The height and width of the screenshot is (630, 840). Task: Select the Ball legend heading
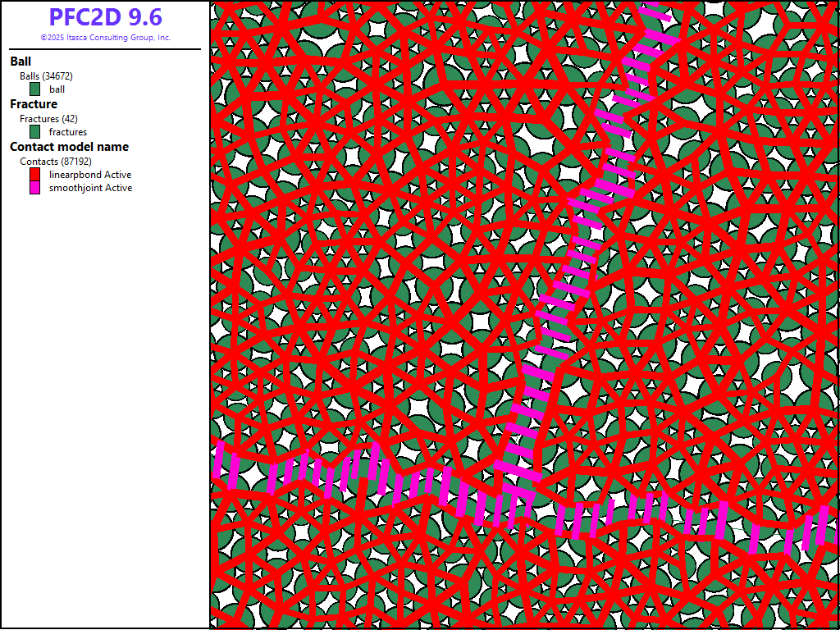pos(21,62)
